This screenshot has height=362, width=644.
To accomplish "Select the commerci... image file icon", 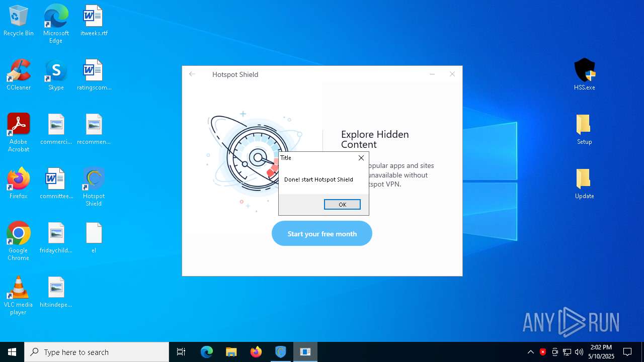I will 56,129.
